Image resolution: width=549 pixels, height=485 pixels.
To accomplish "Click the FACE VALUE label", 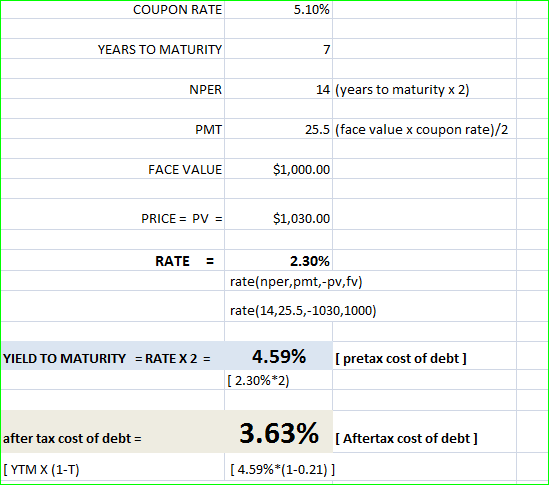I will coord(185,169).
